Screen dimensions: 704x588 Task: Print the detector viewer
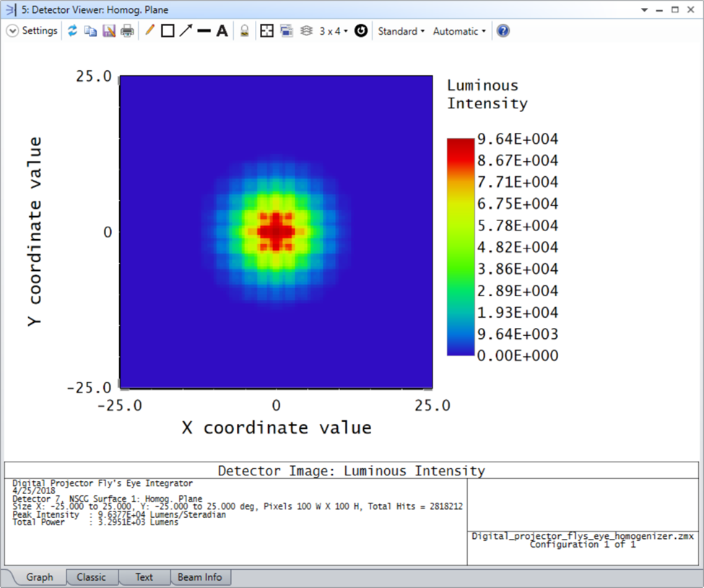[126, 30]
